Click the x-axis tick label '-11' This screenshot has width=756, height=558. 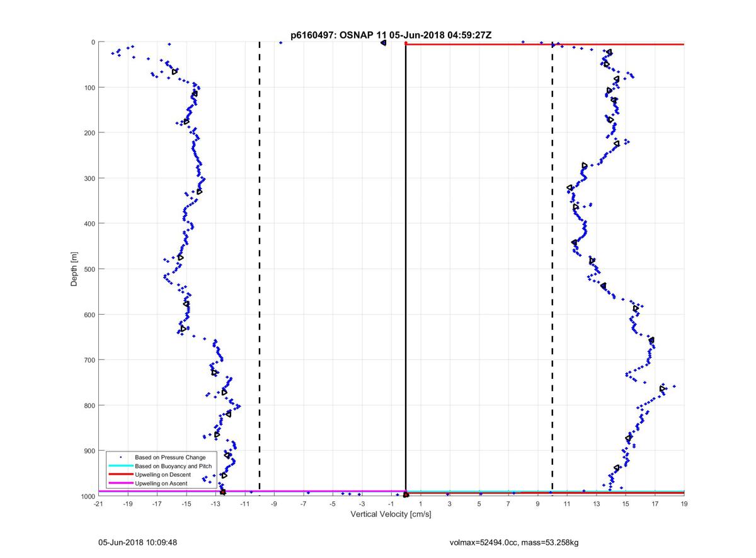[x=244, y=504]
